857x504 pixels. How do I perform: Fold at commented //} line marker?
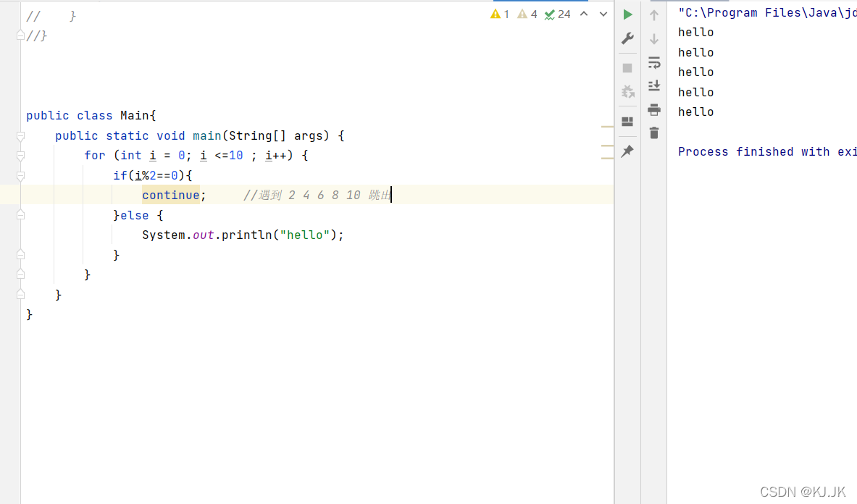(20, 35)
